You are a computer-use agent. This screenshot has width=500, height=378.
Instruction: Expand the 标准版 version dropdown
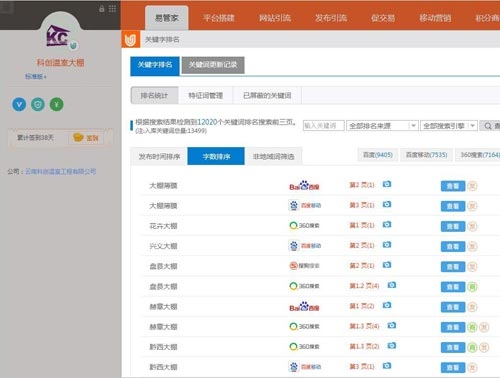[x=36, y=77]
